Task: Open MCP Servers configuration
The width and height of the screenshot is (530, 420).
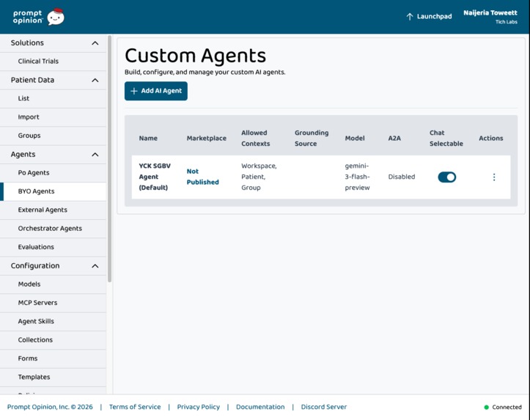Action: (53, 303)
